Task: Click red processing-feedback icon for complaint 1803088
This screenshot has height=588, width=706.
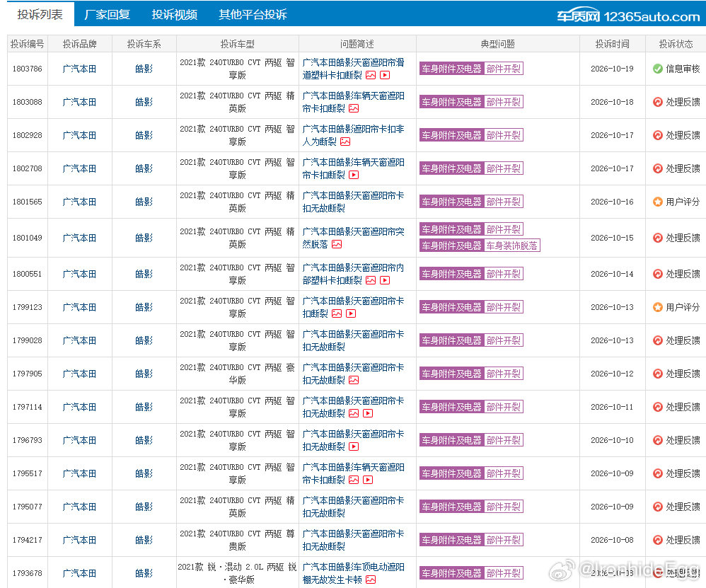Action: (x=658, y=102)
